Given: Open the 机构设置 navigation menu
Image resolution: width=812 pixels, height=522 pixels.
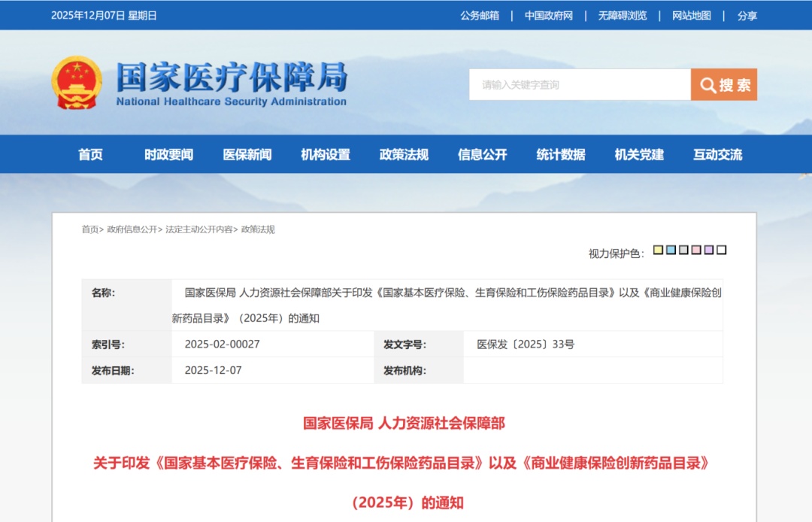Looking at the screenshot, I should coord(325,154).
